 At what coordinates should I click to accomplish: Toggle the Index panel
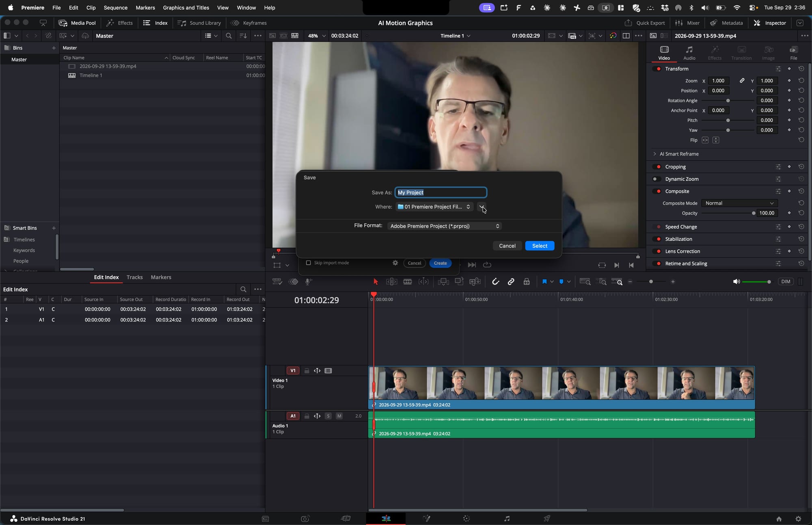[x=155, y=23]
